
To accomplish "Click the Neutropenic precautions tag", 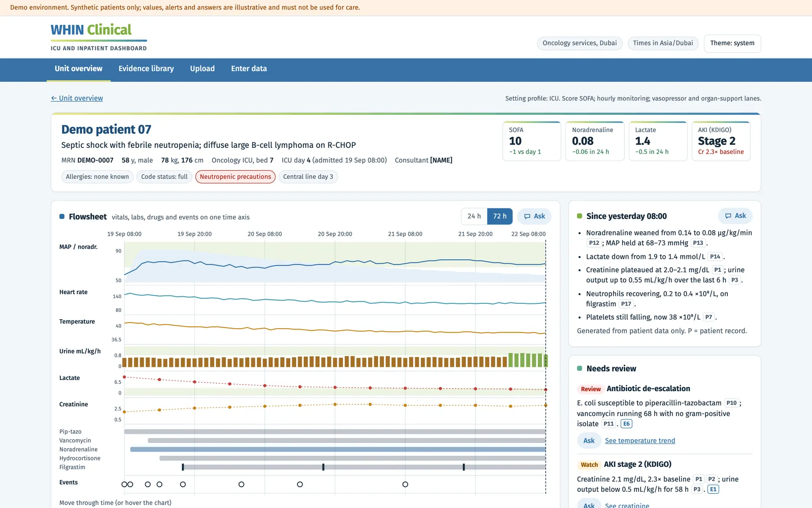I will pyautogui.click(x=235, y=177).
